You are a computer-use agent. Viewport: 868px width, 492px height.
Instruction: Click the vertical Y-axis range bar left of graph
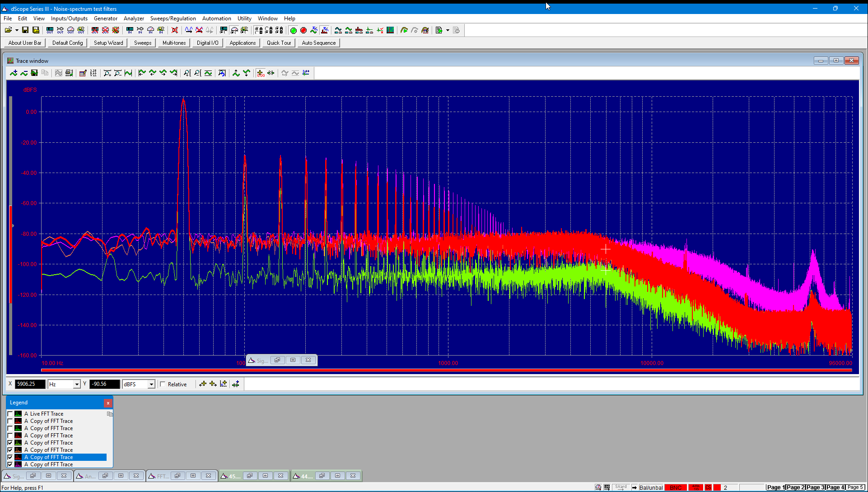point(10,226)
